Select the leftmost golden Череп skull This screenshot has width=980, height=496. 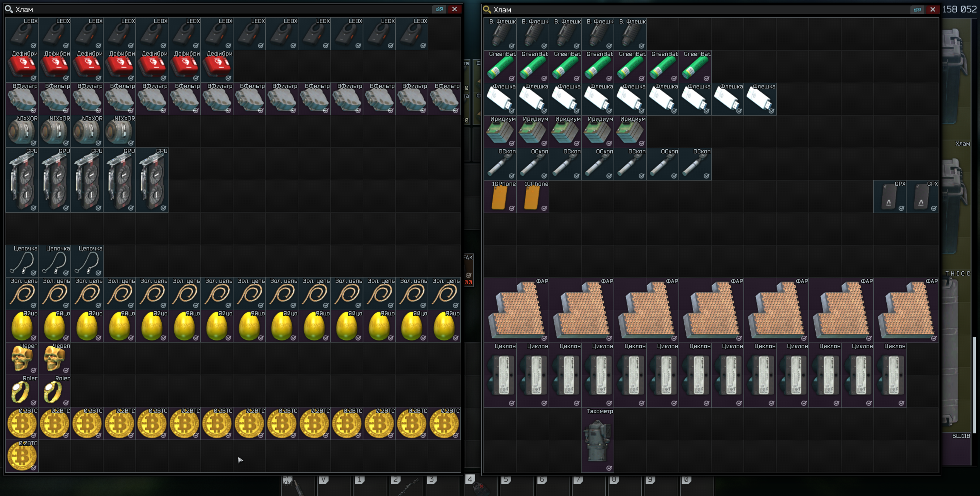22,358
